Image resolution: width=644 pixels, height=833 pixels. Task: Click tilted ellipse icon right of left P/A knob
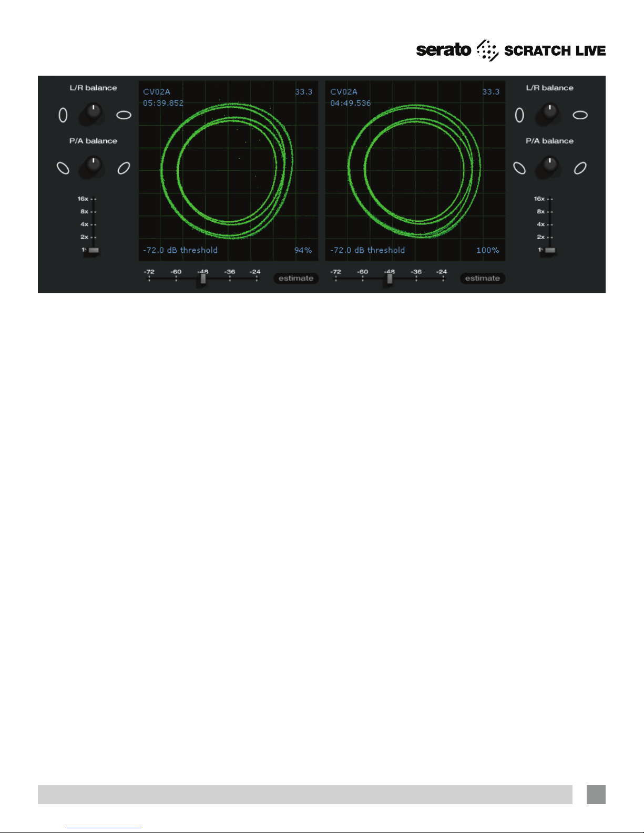click(124, 168)
